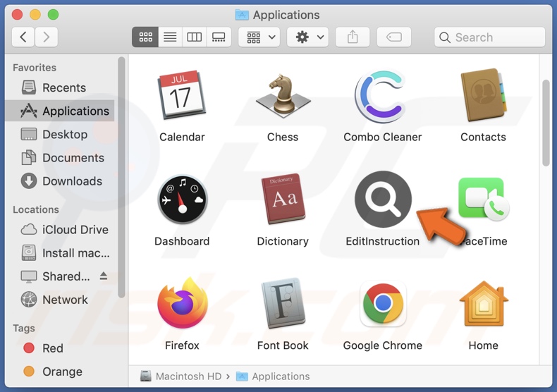Open the group-by dropdown
Screen dimensions: 557x392
pos(259,37)
